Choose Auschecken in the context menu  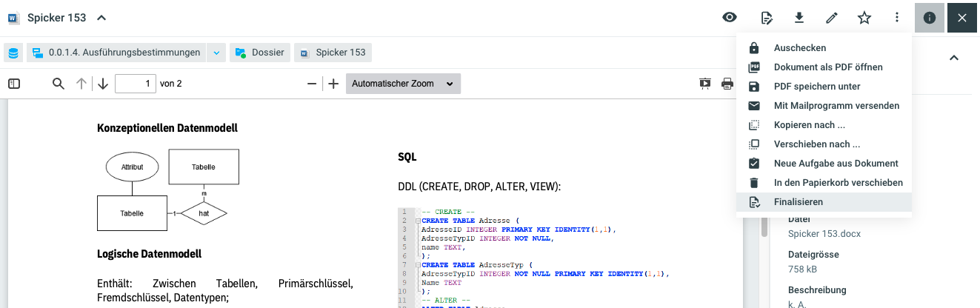coord(800,48)
